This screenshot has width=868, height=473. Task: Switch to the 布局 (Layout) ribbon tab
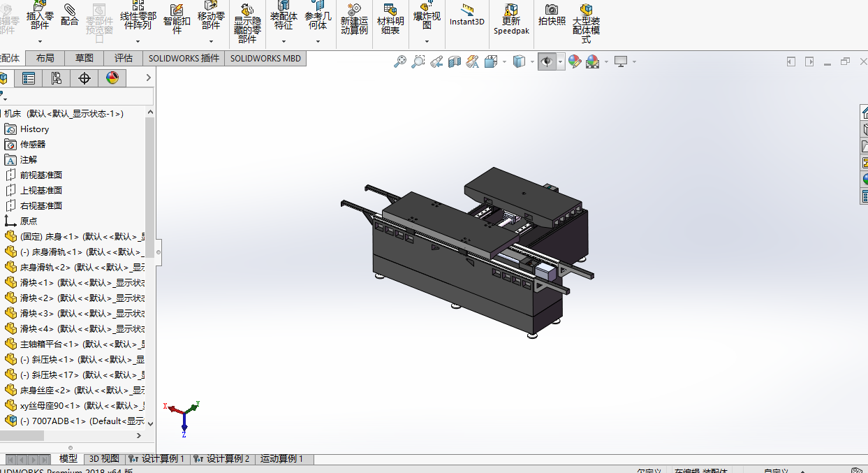point(45,59)
